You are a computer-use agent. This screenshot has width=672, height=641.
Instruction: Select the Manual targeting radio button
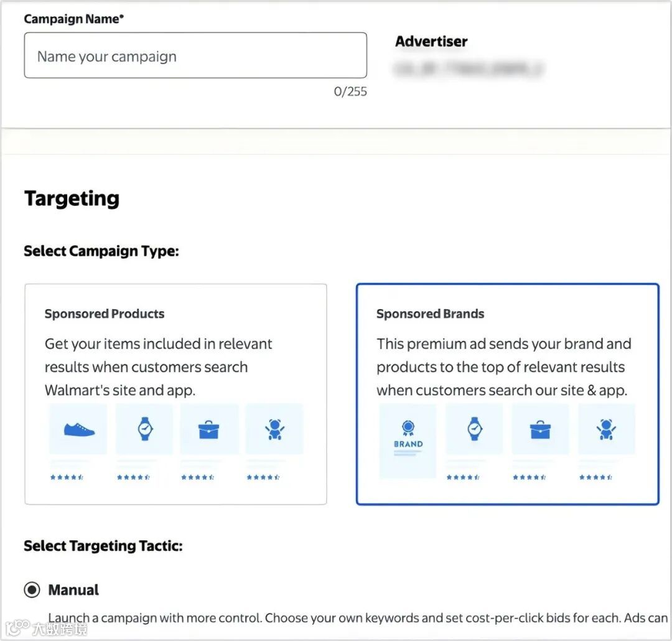32,589
